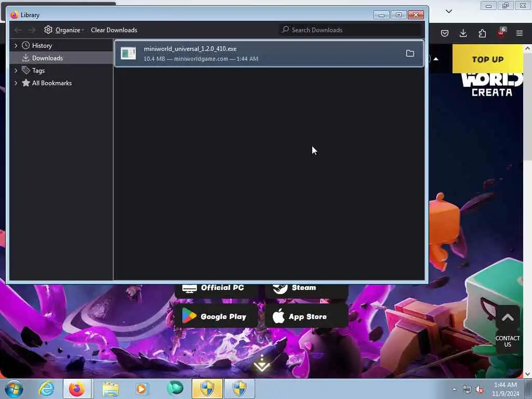Click the Library forward arrow
The height and width of the screenshot is (399, 532).
click(32, 30)
